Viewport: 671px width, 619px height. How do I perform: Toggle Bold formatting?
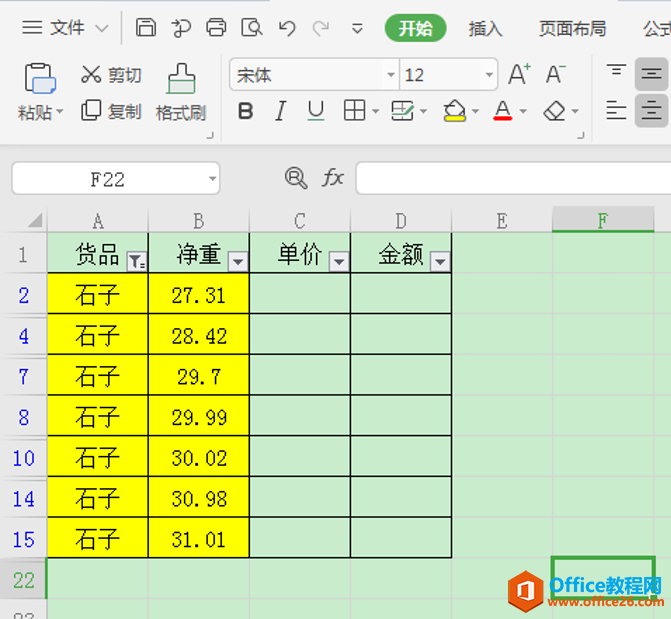click(x=245, y=111)
